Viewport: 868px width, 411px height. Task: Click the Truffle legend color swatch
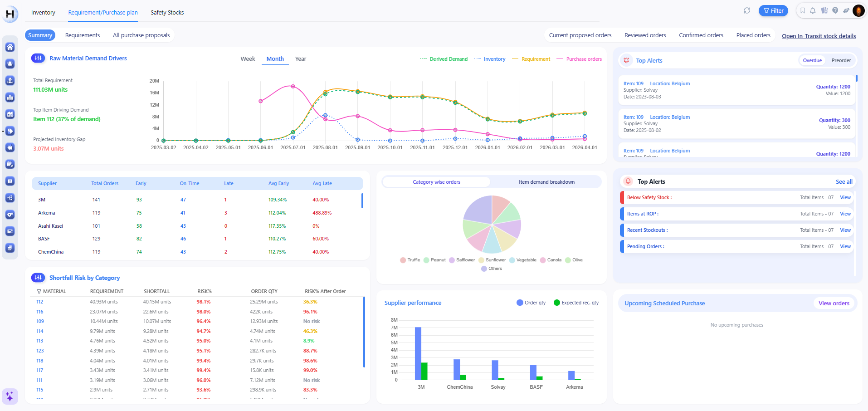[403, 260]
